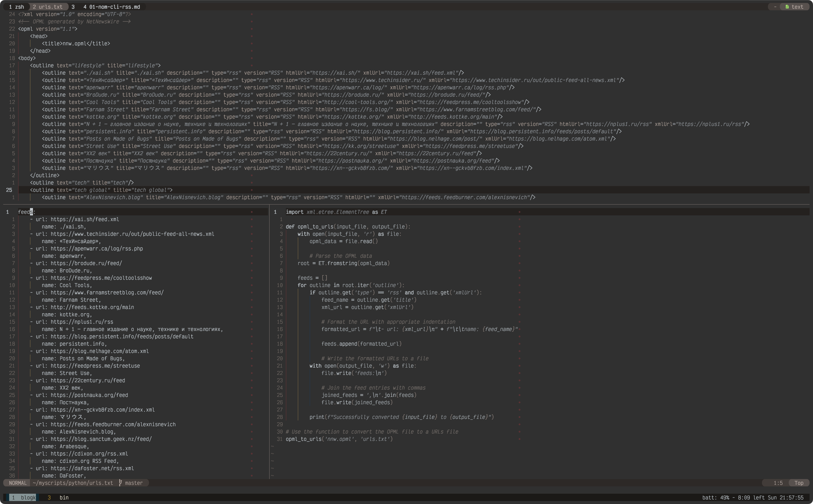This screenshot has width=813, height=504.
Task: Click the 'Sun 21:57:55' clock
Action: (x=785, y=497)
